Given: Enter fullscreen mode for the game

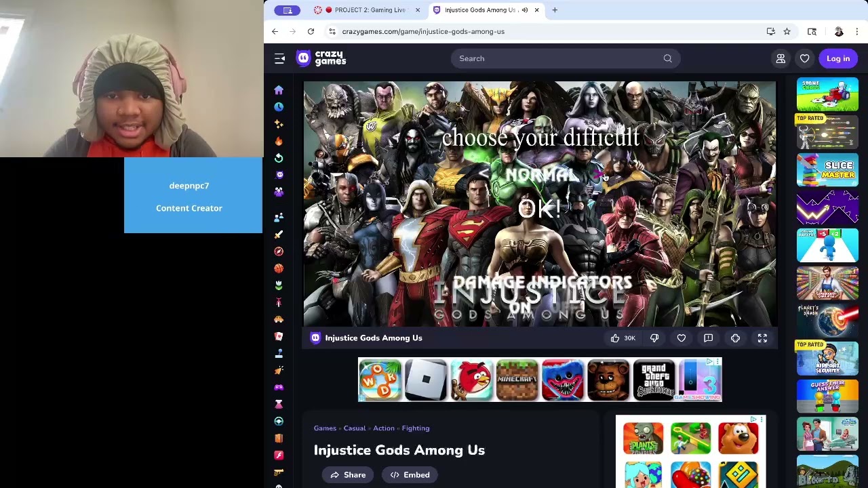Looking at the screenshot, I should click(762, 338).
